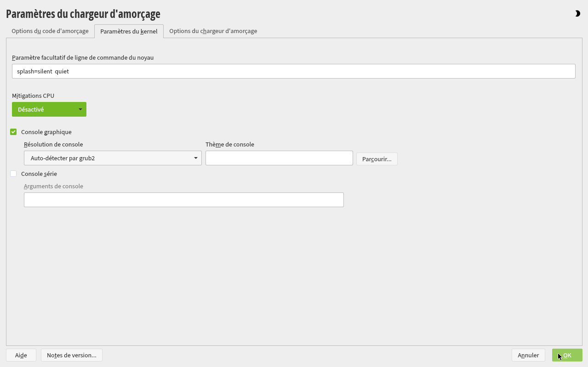Enable the Console série checkbox

pyautogui.click(x=13, y=174)
